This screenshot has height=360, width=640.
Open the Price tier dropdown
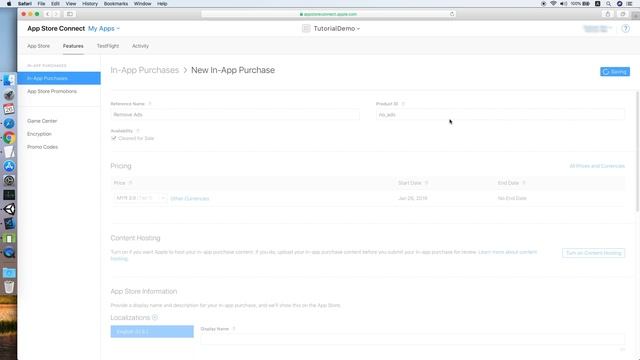click(140, 198)
